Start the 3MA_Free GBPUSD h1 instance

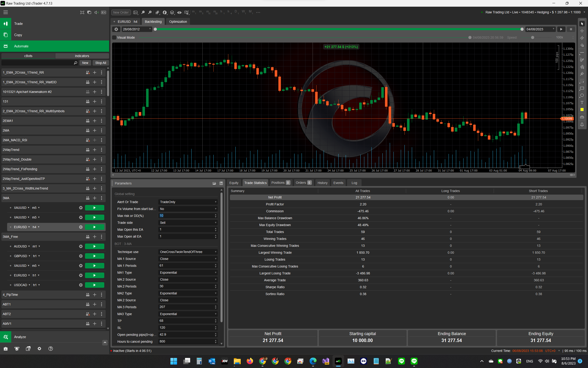pos(95,256)
